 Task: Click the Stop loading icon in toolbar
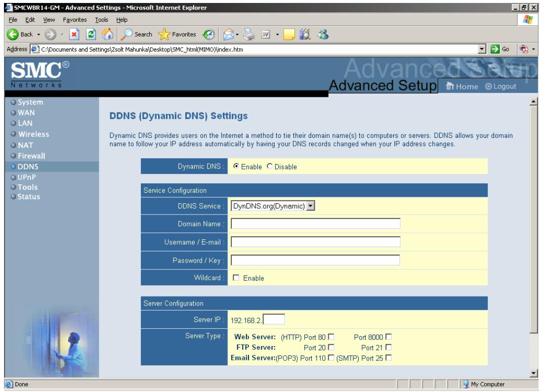click(74, 34)
